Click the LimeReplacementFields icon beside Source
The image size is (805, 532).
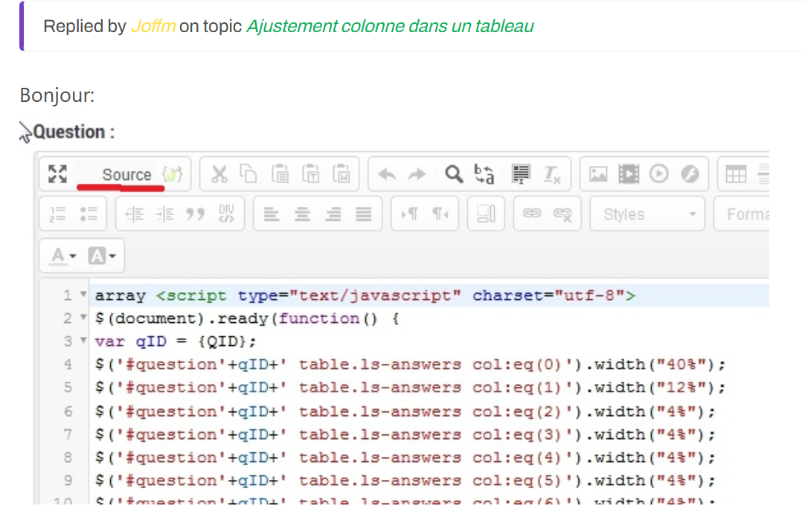tap(172, 174)
